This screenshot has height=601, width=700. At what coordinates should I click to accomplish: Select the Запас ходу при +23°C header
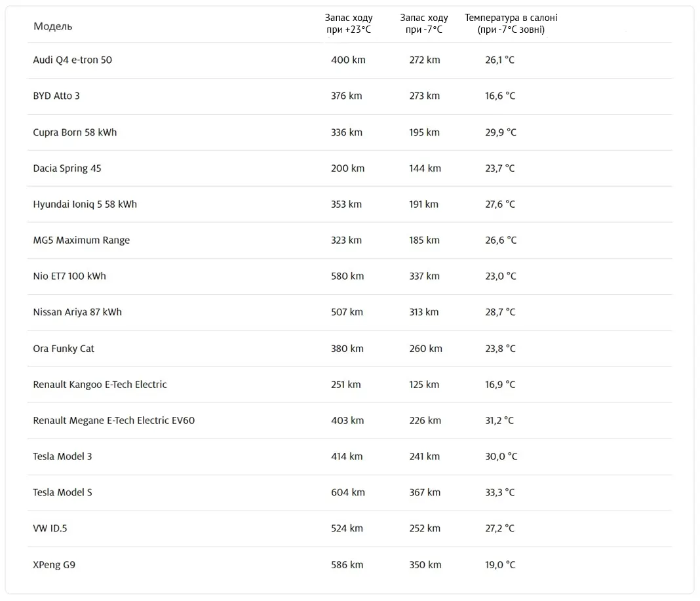coord(349,24)
